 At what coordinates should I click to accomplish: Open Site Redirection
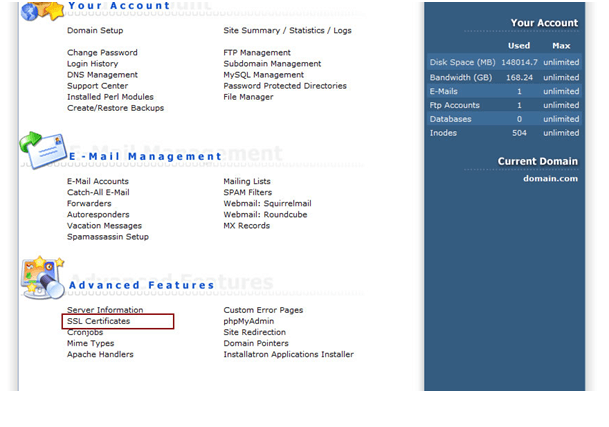pos(255,332)
